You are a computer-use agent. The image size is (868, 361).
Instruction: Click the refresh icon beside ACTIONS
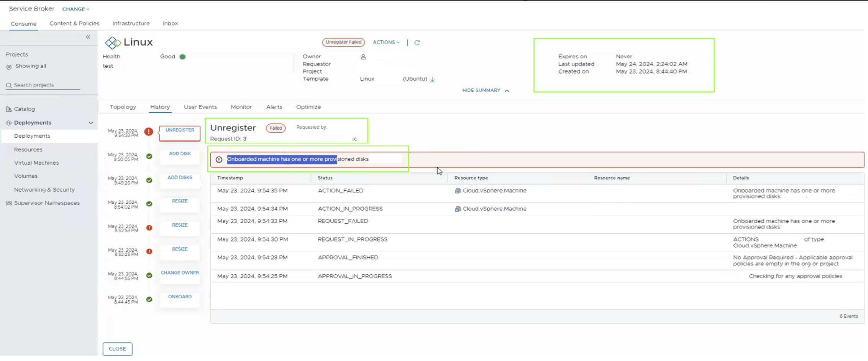pos(417,43)
